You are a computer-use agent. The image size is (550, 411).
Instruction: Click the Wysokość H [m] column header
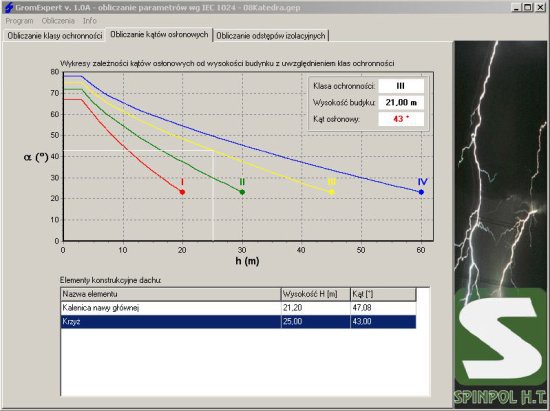(x=316, y=294)
